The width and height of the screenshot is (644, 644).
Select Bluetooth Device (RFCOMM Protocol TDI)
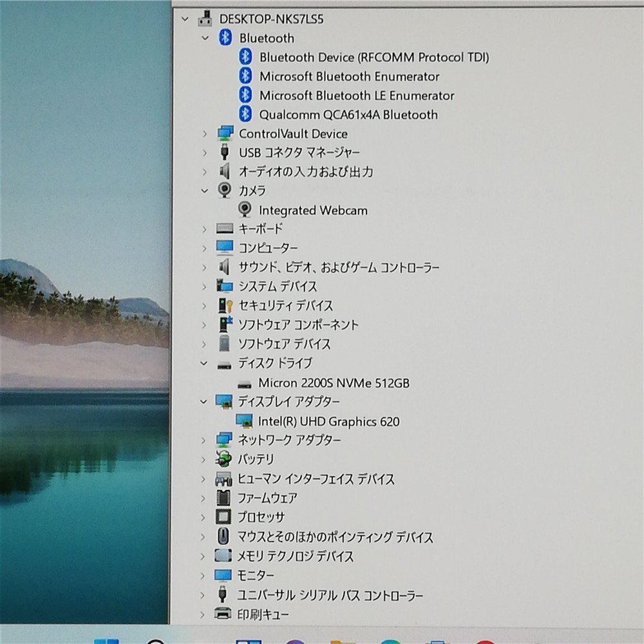(x=374, y=57)
